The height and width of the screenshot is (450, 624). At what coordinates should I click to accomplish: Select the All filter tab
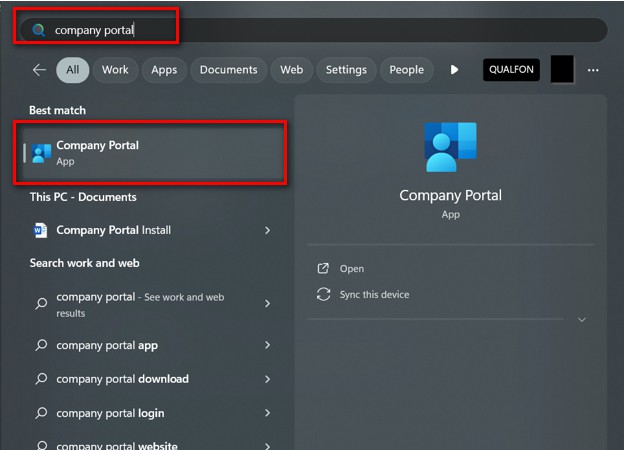click(x=72, y=70)
